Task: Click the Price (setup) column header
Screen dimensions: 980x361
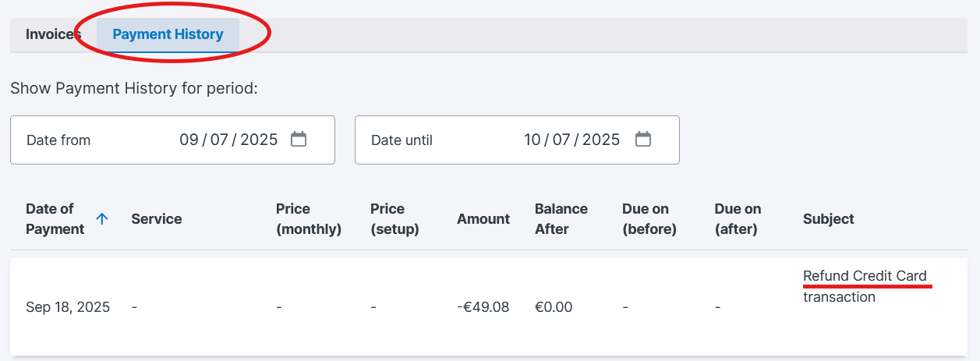Action: (x=394, y=219)
